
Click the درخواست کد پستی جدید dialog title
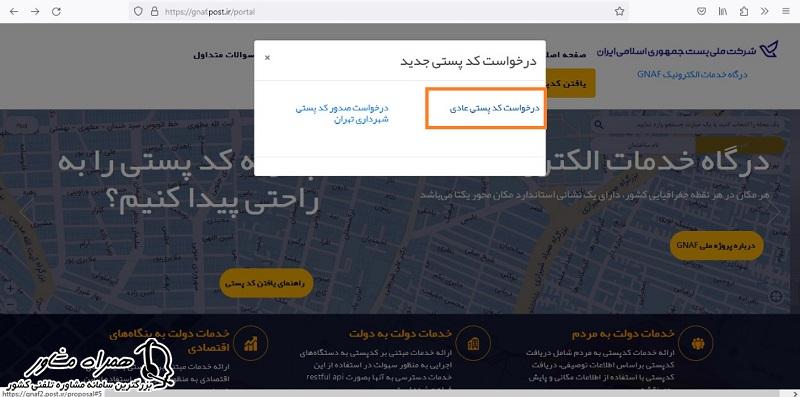pyautogui.click(x=468, y=61)
